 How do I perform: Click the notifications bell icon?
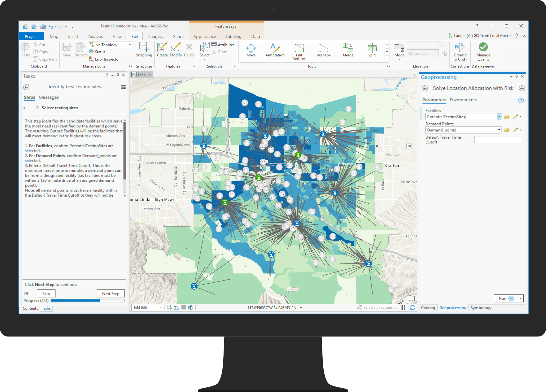pyautogui.click(x=516, y=36)
